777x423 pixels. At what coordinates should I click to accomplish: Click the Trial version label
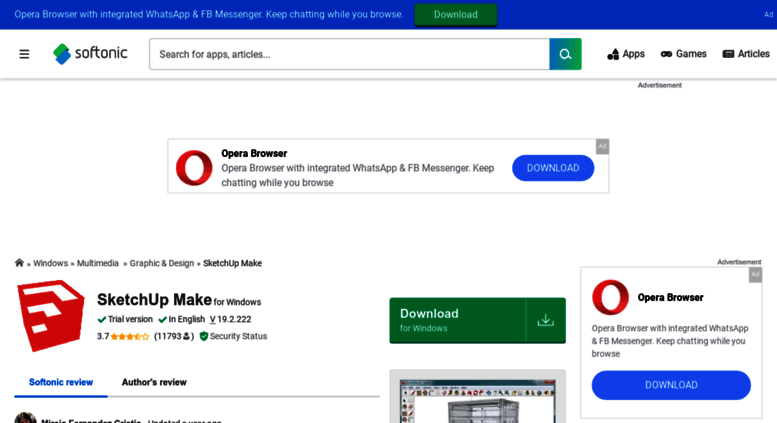tap(130, 319)
